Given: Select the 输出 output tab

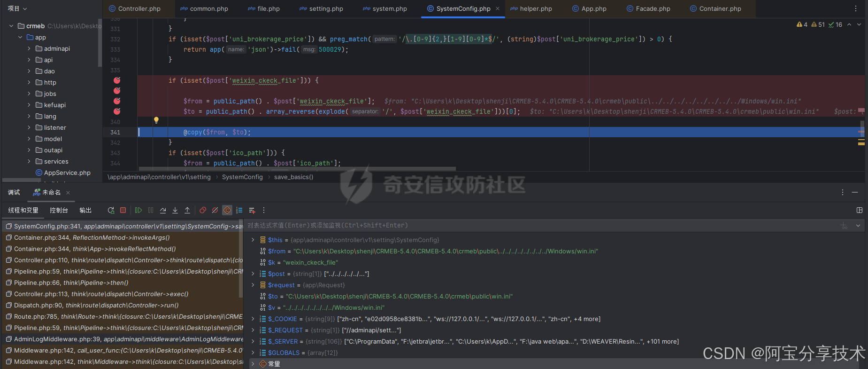Looking at the screenshot, I should [x=85, y=210].
